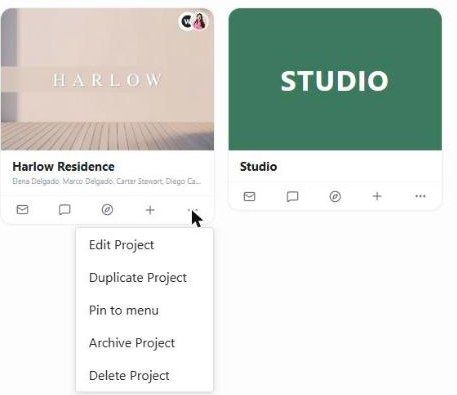Open the Harlow cover thumbnail

107,79
